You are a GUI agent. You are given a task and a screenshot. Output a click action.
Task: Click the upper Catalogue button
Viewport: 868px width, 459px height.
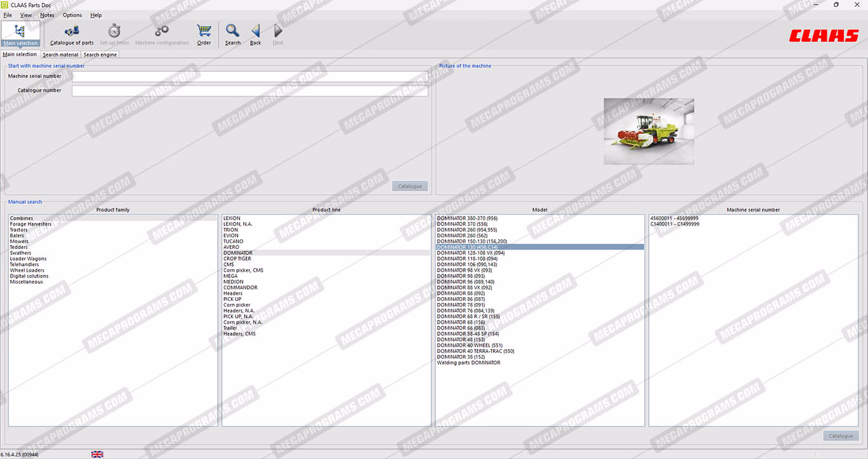410,186
